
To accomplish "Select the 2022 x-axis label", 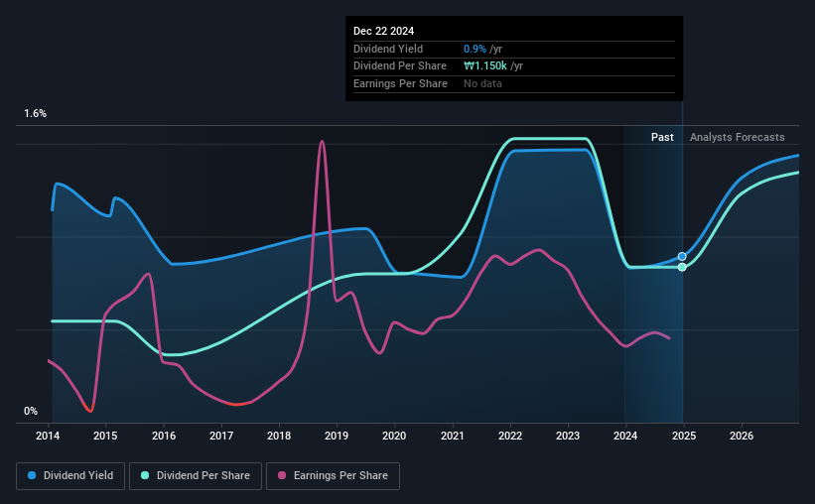I will [510, 436].
